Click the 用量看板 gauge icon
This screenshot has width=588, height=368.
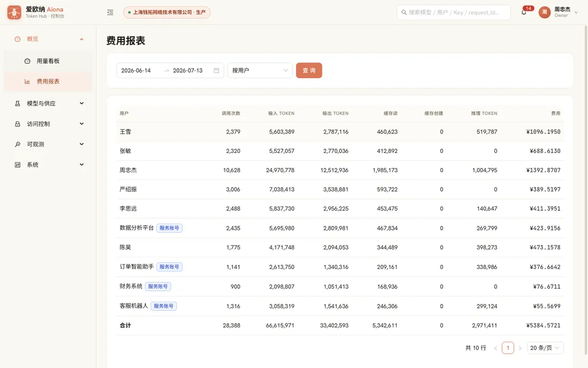click(27, 61)
